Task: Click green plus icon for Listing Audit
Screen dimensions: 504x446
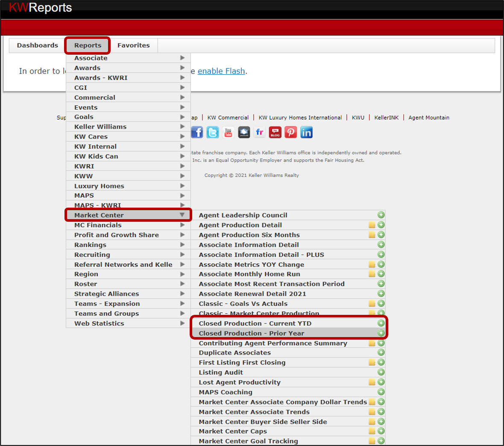Action: pos(381,373)
